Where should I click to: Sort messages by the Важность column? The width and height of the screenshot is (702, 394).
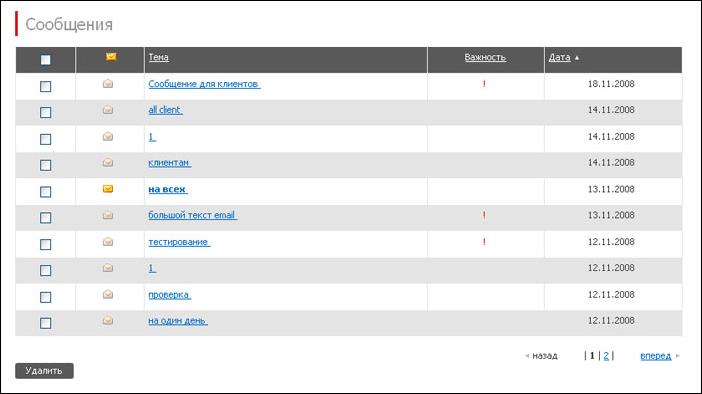pyautogui.click(x=485, y=57)
